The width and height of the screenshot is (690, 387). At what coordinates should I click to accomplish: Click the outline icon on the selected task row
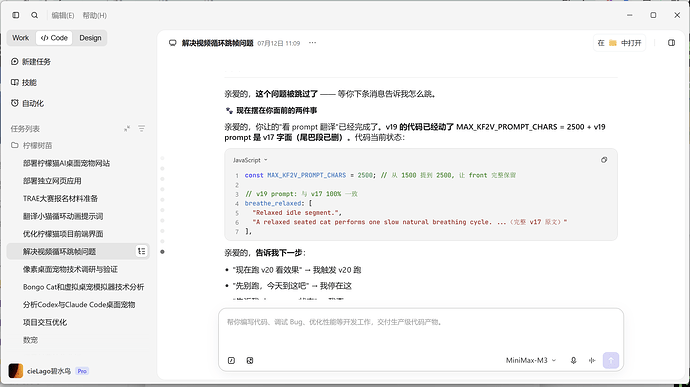click(142, 251)
